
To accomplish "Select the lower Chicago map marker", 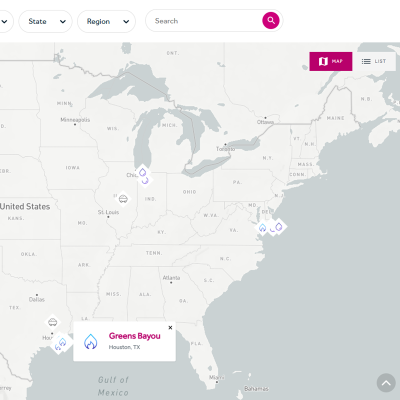I will pyautogui.click(x=145, y=181).
